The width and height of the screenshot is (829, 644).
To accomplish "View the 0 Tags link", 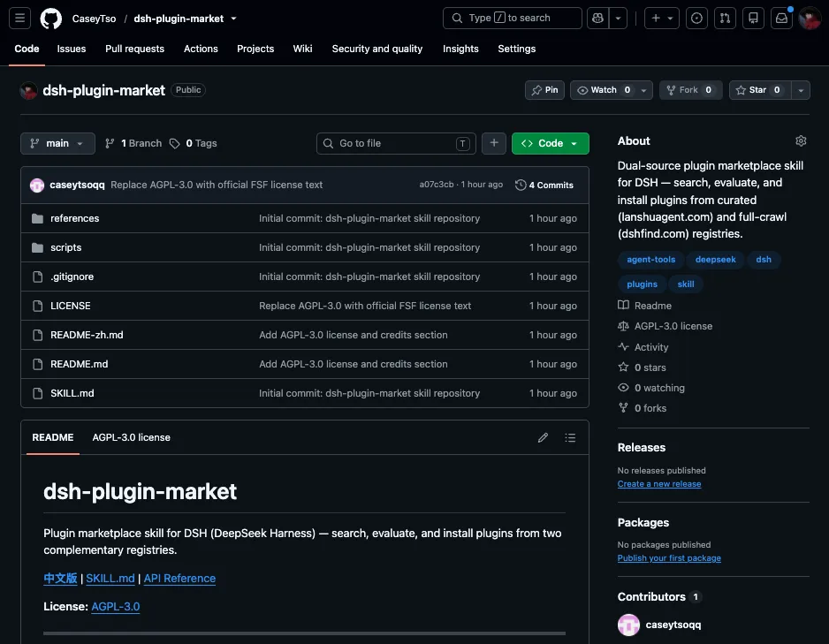I will point(193,143).
